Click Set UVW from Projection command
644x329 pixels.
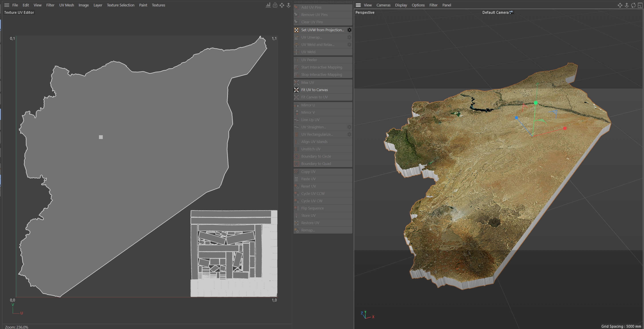[x=322, y=30]
